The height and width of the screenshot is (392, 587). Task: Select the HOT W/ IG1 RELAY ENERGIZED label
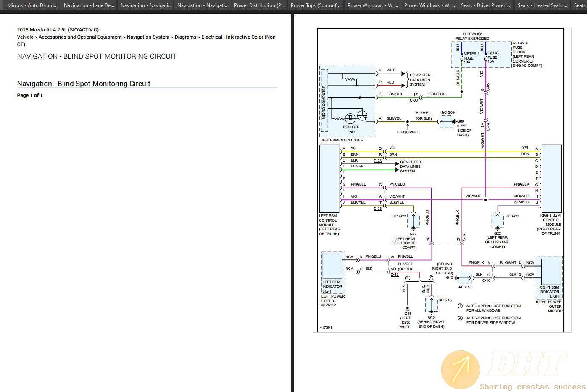point(472,36)
